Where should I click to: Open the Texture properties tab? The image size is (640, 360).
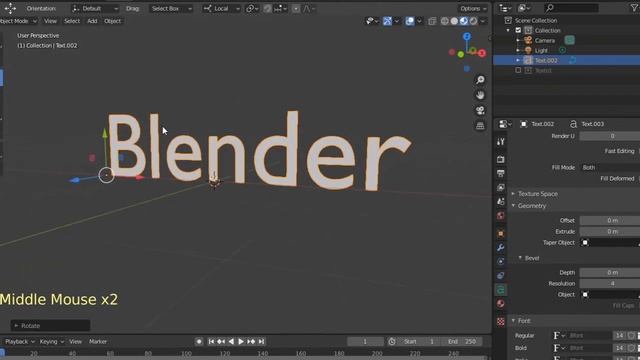coord(500,322)
